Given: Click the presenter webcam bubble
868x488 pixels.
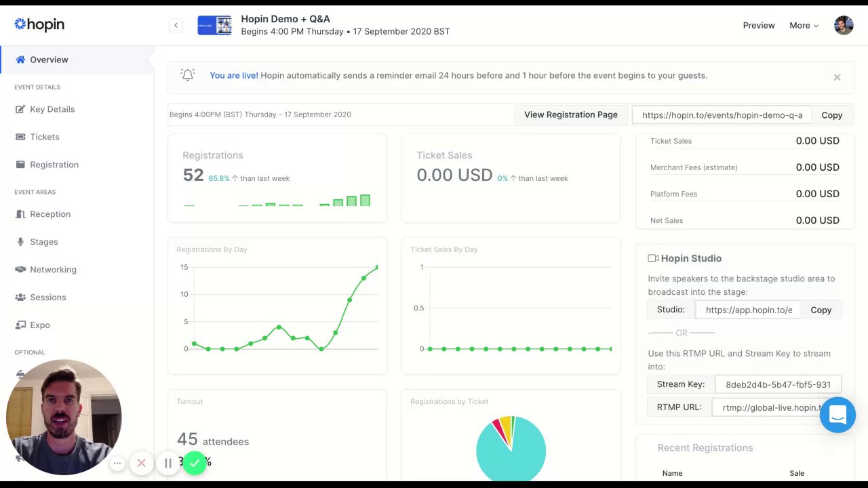Looking at the screenshot, I should coord(64,417).
